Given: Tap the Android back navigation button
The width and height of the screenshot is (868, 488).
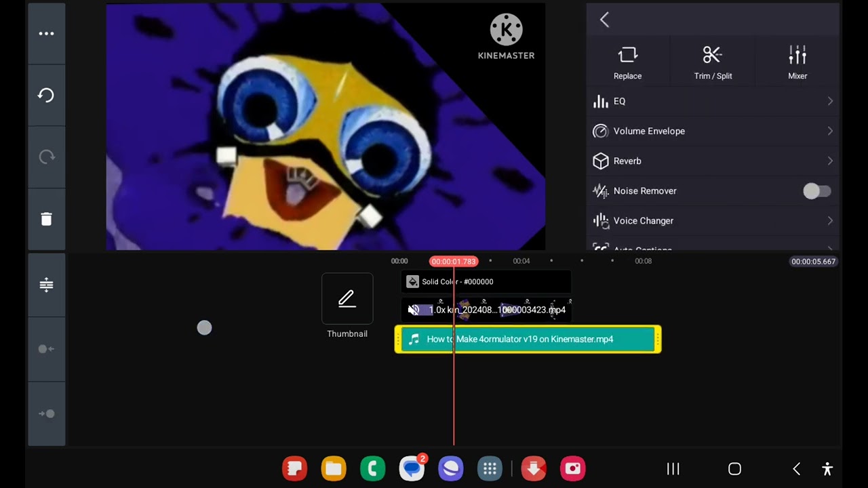Looking at the screenshot, I should (797, 468).
